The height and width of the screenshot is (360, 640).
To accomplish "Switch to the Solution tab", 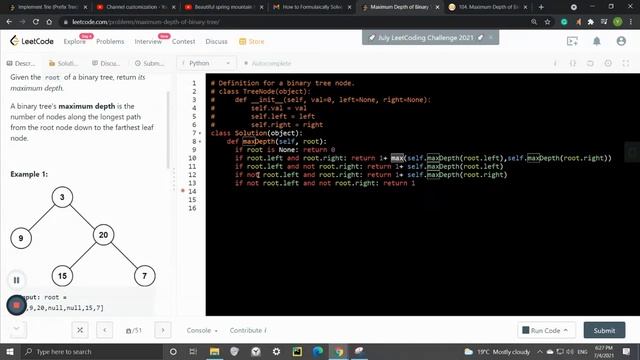I will [63, 63].
